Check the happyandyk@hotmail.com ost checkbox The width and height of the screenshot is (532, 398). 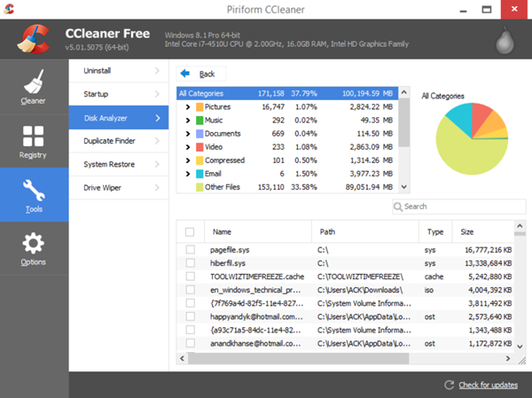pos(191,316)
